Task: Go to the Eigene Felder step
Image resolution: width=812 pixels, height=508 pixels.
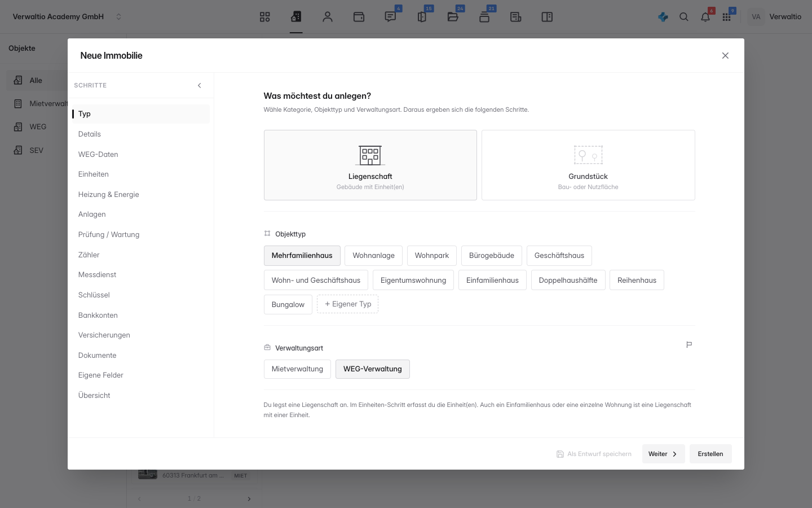Action: pos(141,375)
